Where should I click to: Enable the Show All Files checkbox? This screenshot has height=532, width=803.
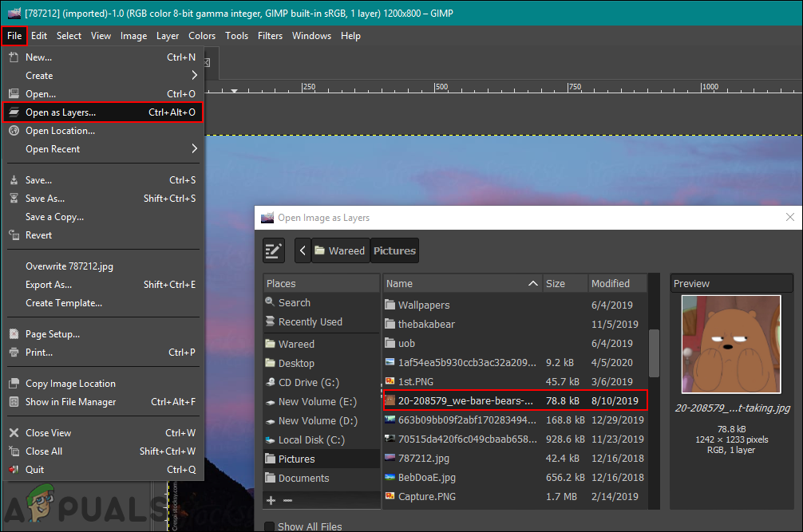270,526
